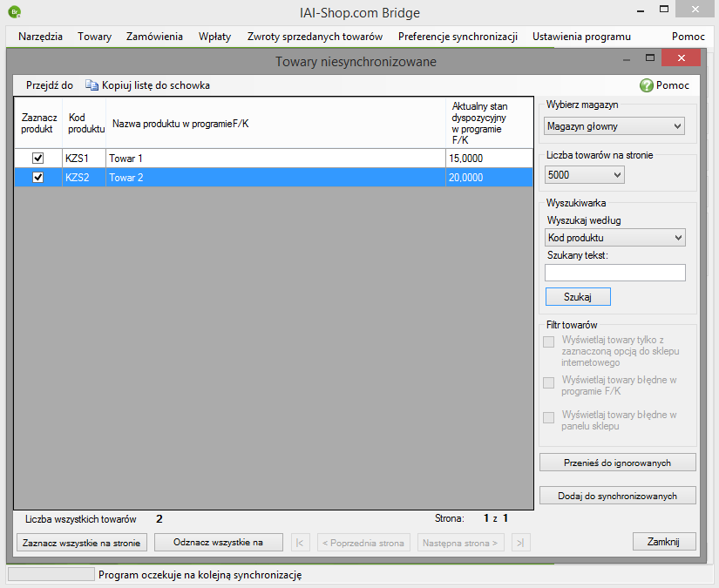Open the Towary menu
Viewport: 719px width, 588px height.
(94, 37)
